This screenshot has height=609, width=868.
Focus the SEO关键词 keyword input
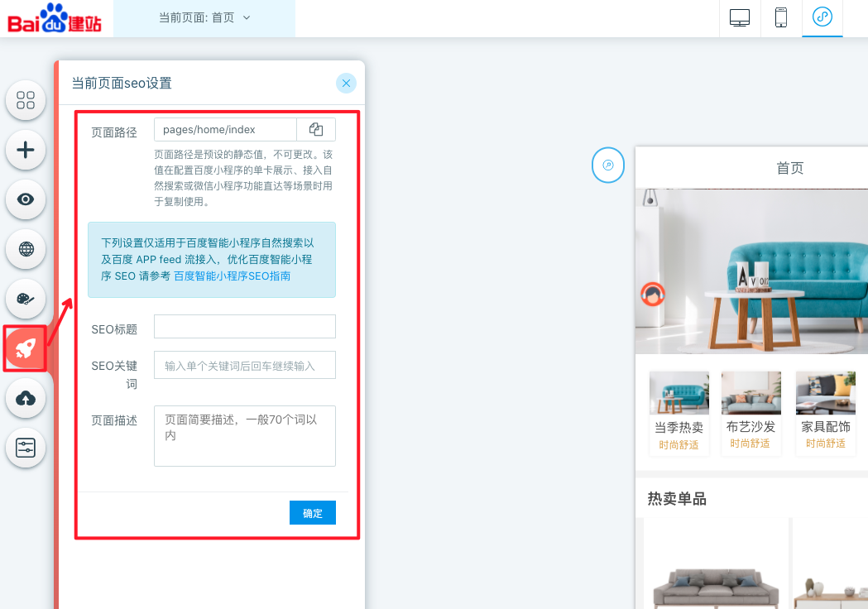pyautogui.click(x=245, y=365)
